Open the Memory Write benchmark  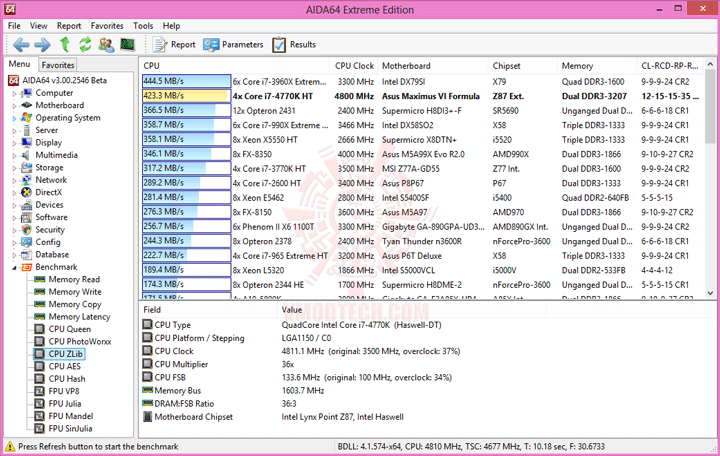point(75,292)
